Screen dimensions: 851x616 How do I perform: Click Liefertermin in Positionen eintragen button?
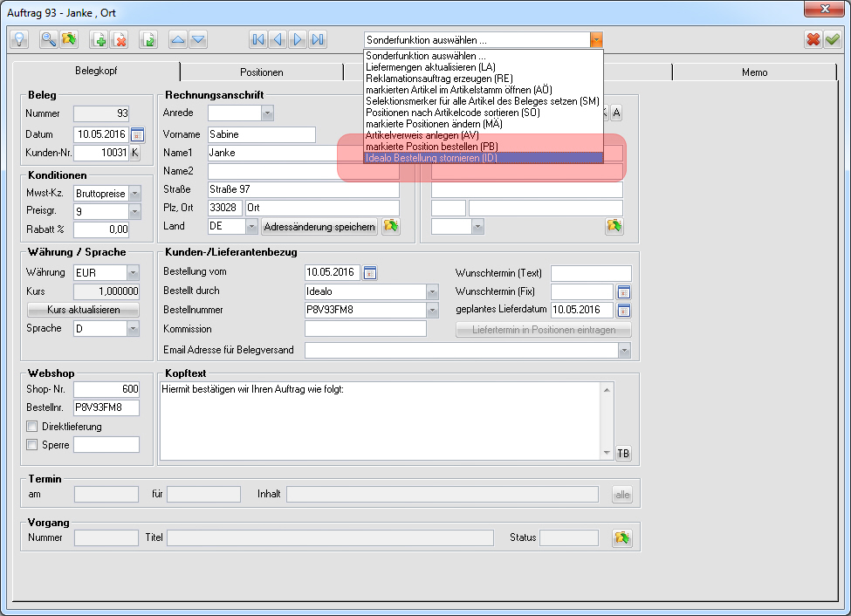click(543, 330)
